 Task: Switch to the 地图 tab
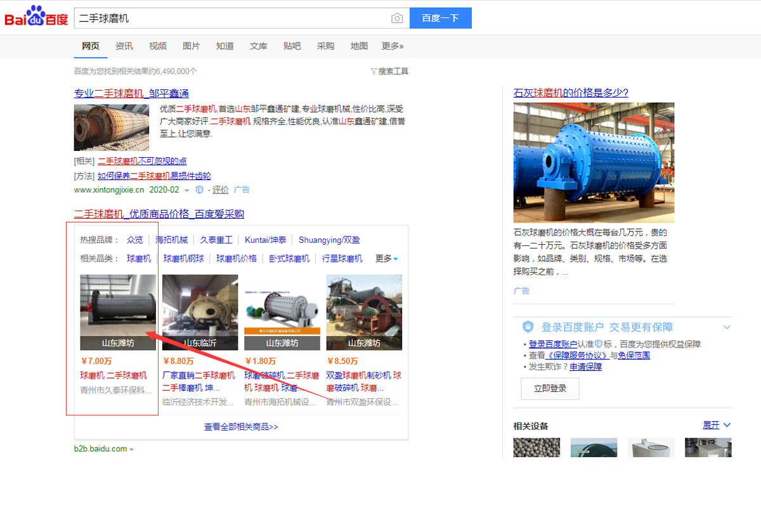click(x=360, y=46)
